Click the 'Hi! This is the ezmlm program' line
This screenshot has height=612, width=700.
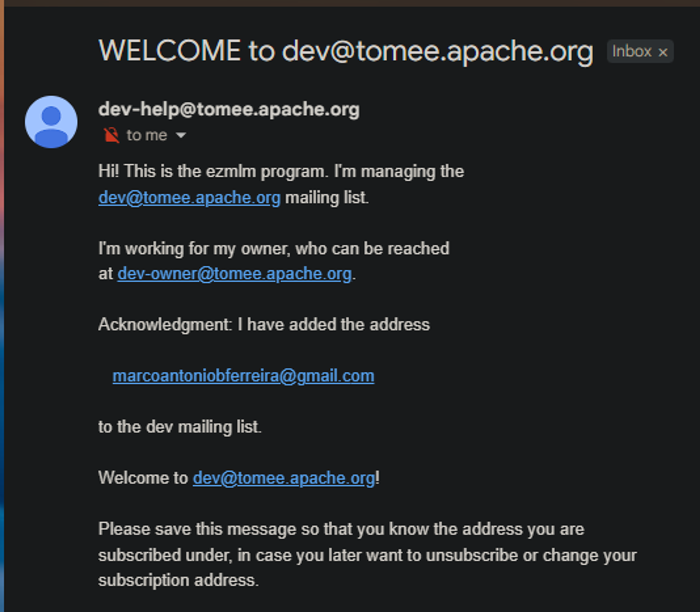coord(281,171)
